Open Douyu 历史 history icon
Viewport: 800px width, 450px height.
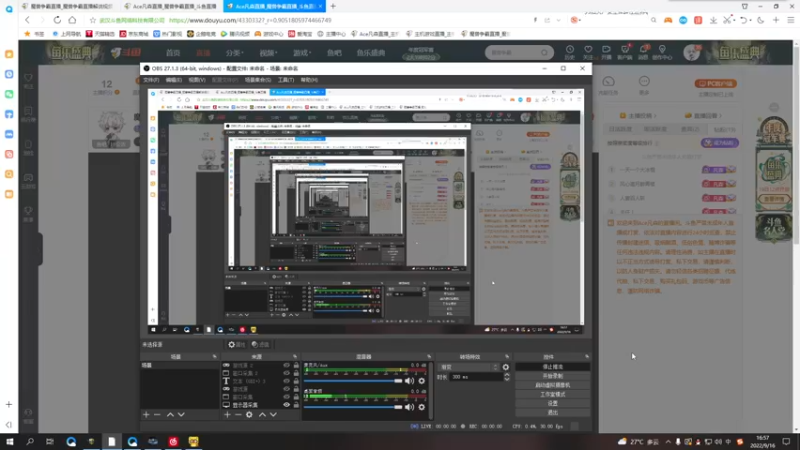(569, 52)
